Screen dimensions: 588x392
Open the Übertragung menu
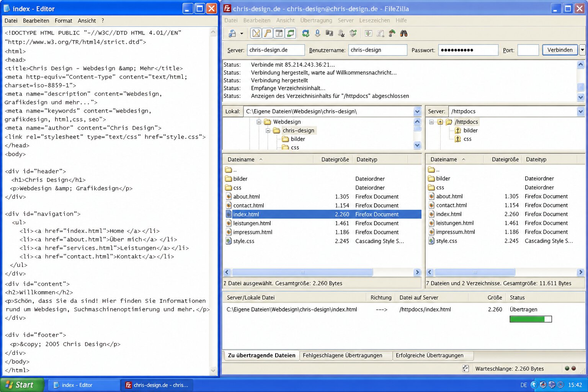pyautogui.click(x=316, y=20)
